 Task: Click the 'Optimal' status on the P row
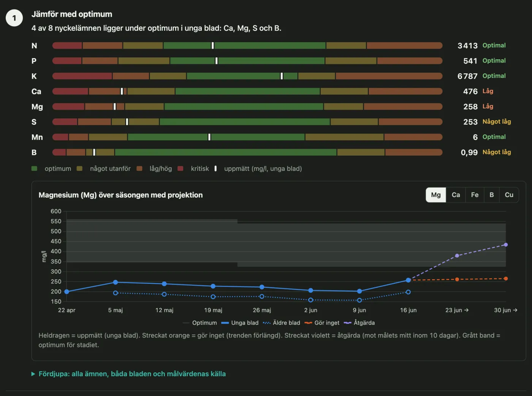(x=494, y=61)
